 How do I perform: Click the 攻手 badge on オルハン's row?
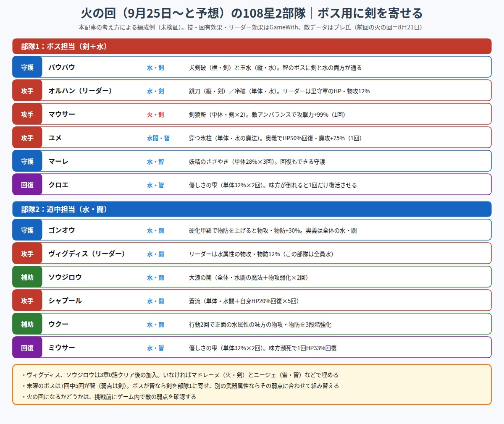(x=27, y=91)
